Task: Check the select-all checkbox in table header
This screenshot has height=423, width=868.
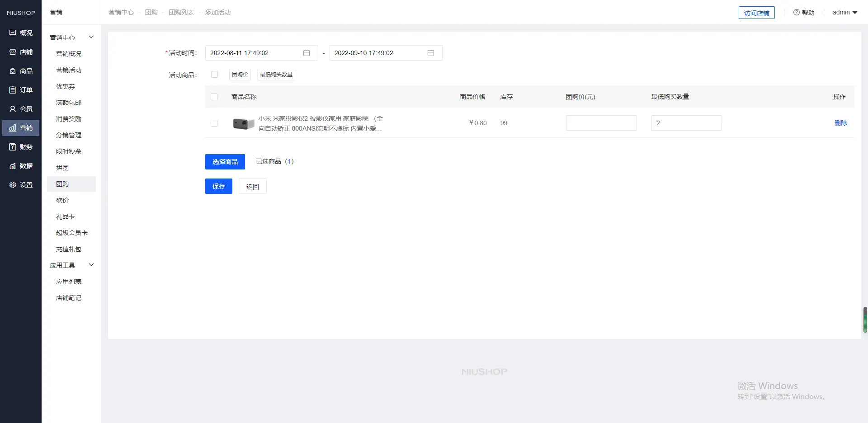Action: 214,97
